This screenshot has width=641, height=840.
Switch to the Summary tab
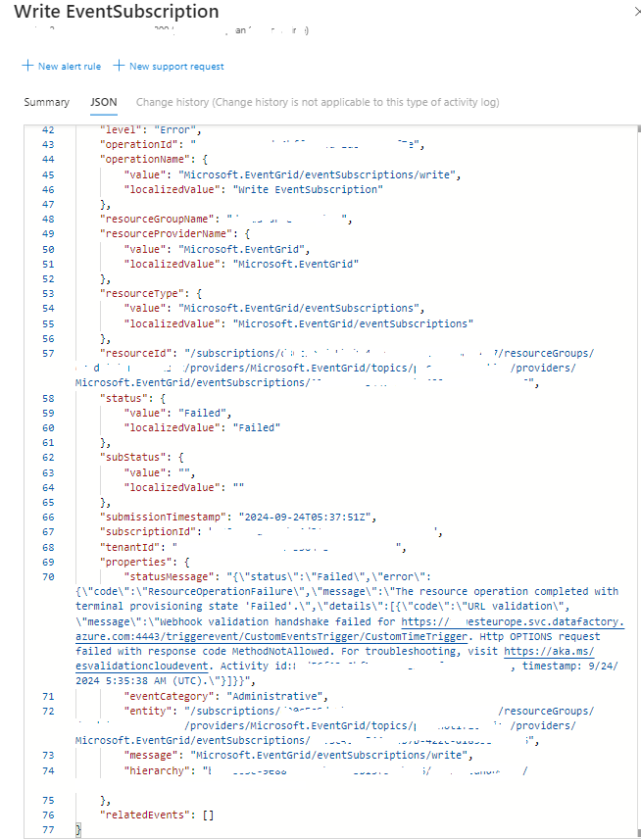point(47,102)
